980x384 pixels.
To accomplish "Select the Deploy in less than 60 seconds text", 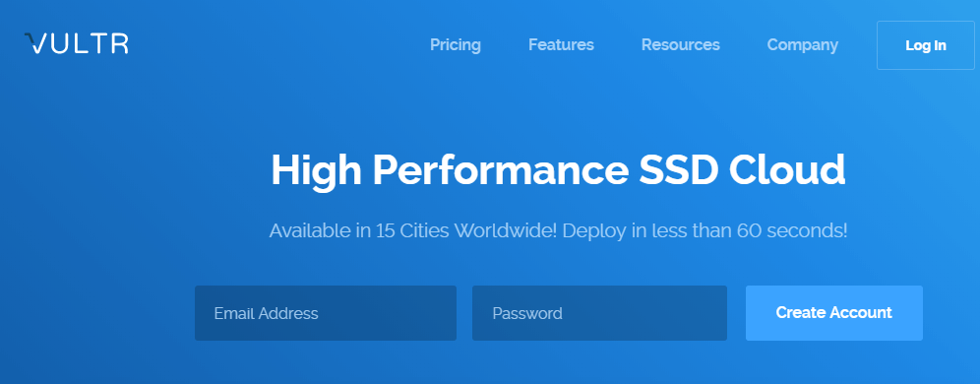I will point(705,230).
